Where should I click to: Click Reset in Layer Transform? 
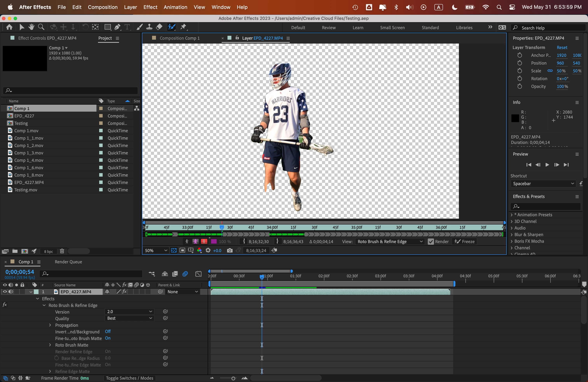pyautogui.click(x=562, y=47)
